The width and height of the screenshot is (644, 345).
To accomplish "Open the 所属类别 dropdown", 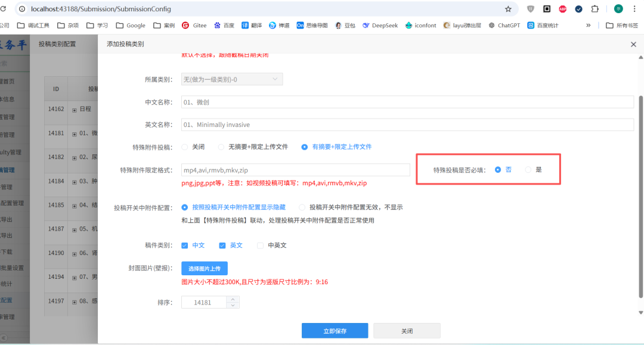I will 232,79.
